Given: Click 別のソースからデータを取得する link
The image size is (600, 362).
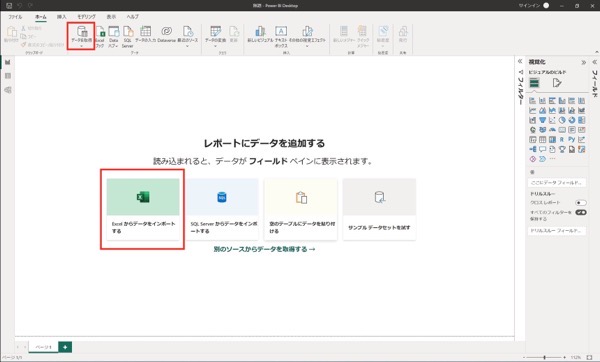Looking at the screenshot, I should tap(264, 249).
